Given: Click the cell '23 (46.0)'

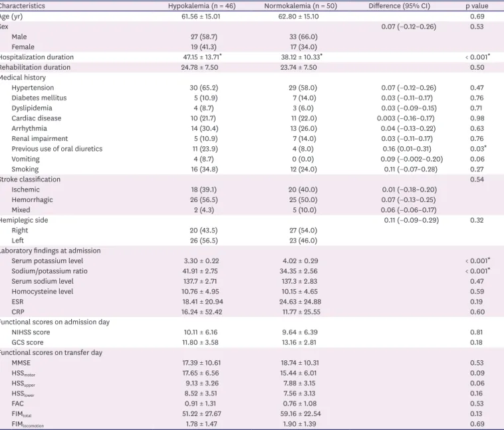Looking at the screenshot, I should pos(303,241).
